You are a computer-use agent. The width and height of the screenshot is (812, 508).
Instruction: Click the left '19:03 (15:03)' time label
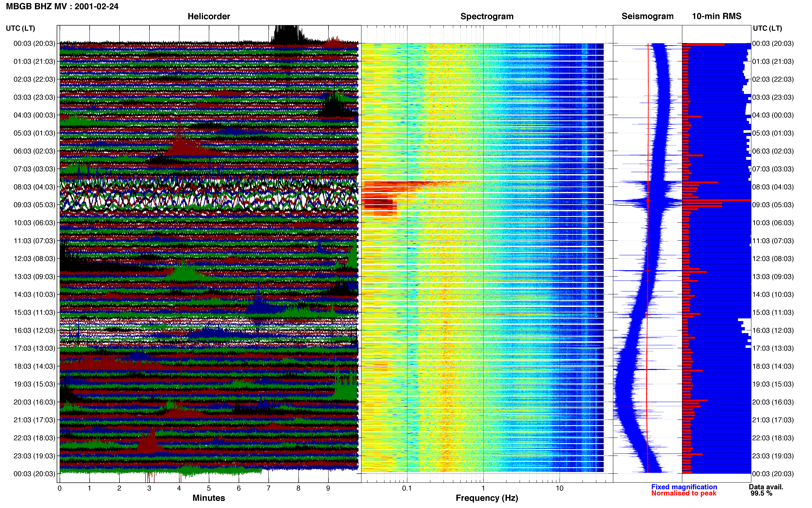click(34, 384)
